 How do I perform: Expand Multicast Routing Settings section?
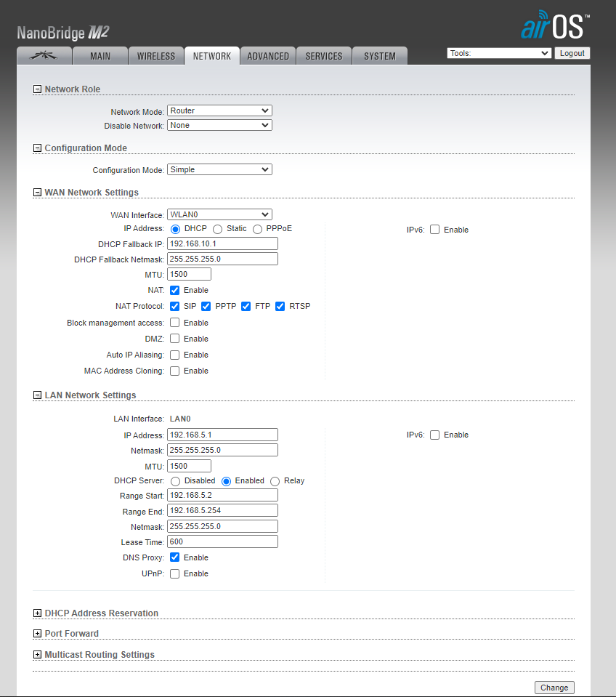[x=38, y=655]
